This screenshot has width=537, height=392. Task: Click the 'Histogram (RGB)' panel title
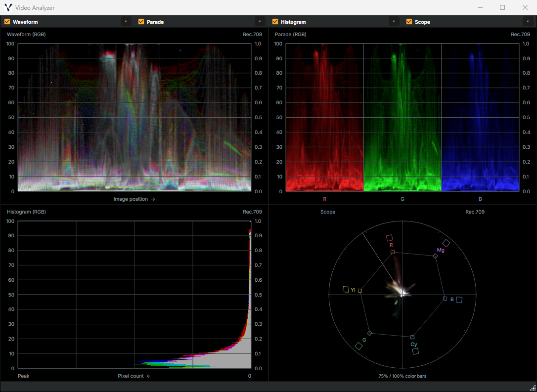pyautogui.click(x=26, y=212)
